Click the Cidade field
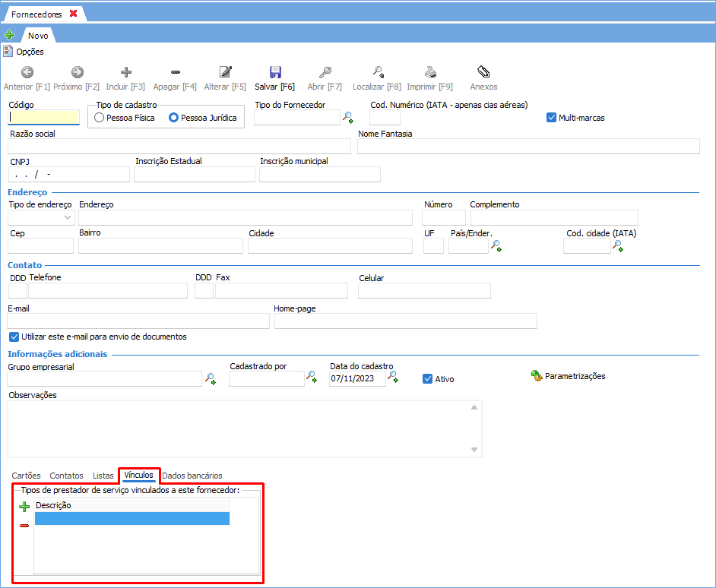Image resolution: width=716 pixels, height=588 pixels. [330, 245]
